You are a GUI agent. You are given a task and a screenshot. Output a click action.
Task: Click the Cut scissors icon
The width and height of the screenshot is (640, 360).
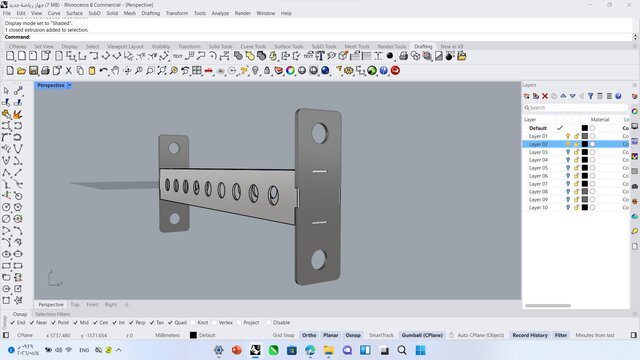tap(69, 71)
